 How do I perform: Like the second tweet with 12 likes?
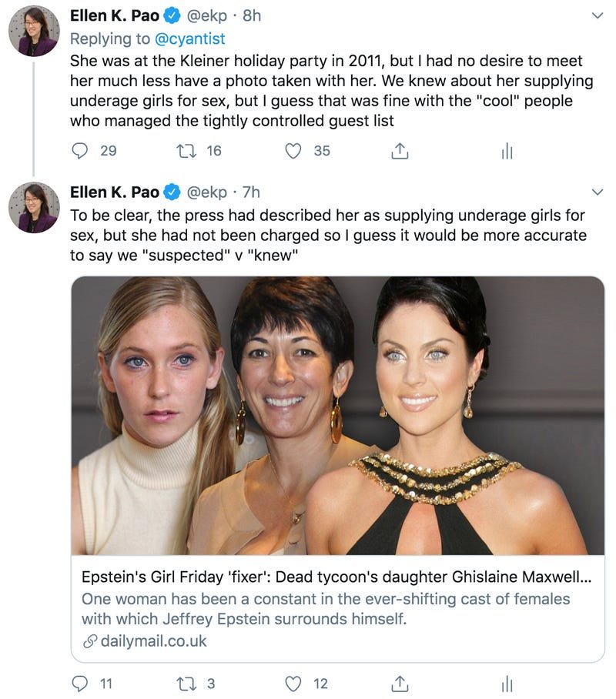293,684
